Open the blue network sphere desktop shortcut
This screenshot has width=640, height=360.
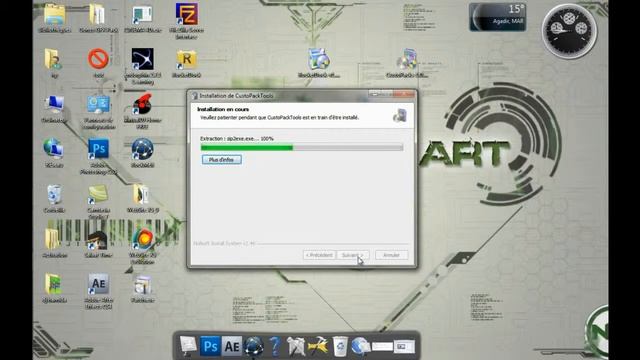pyautogui.click(x=142, y=149)
